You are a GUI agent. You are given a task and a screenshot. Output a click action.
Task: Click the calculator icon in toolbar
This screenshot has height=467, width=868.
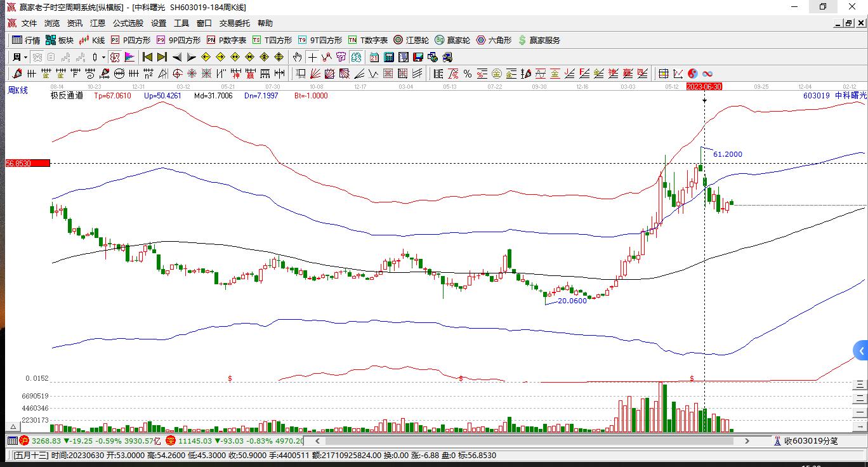coord(388,57)
